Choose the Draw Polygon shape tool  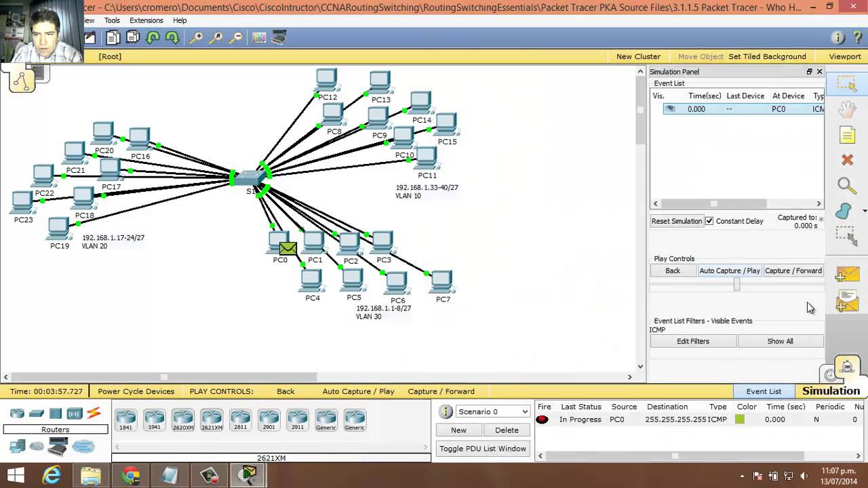click(844, 211)
